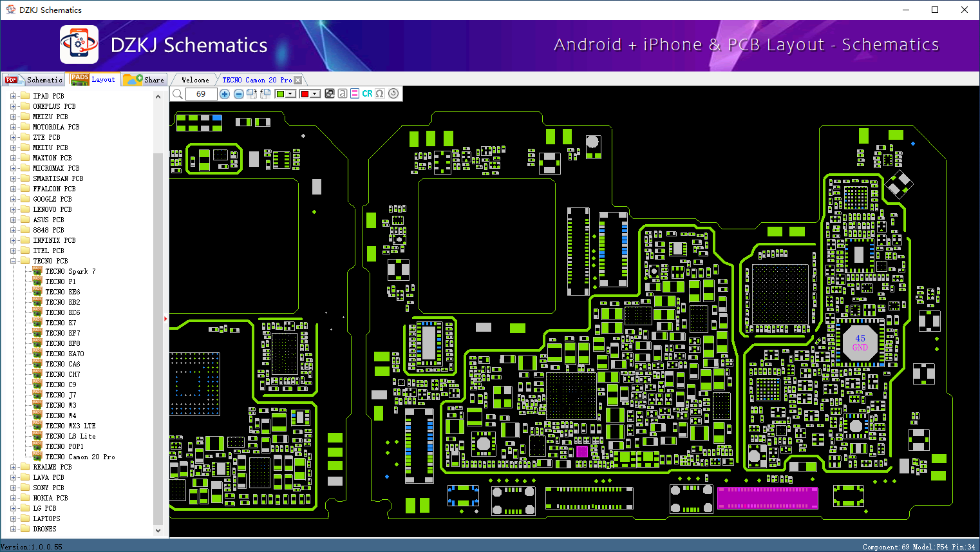Select the INFINIX PCB folder label
The height and width of the screenshot is (552, 980).
click(x=54, y=240)
